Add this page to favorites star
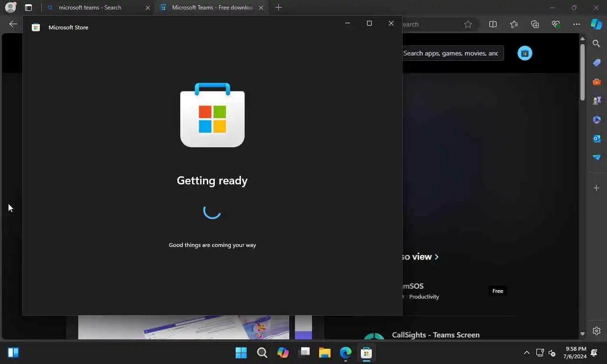The height and width of the screenshot is (364, 607). pyautogui.click(x=468, y=24)
